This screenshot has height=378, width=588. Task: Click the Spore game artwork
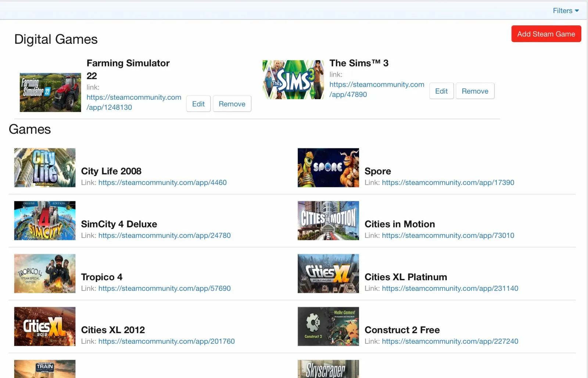point(328,168)
